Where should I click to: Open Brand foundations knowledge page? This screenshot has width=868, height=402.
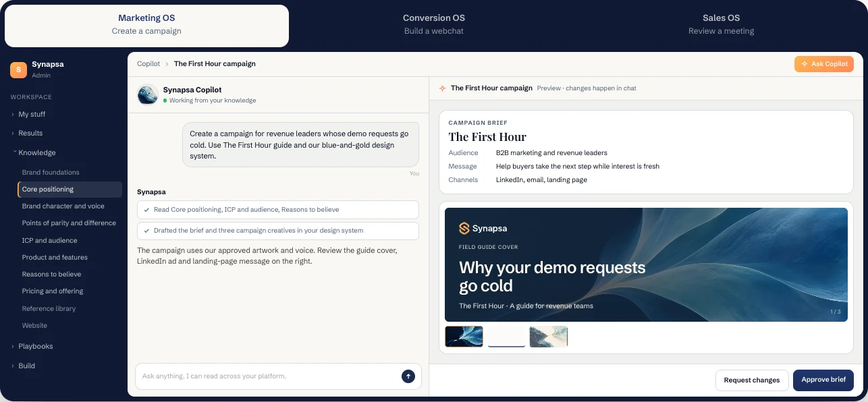click(51, 172)
